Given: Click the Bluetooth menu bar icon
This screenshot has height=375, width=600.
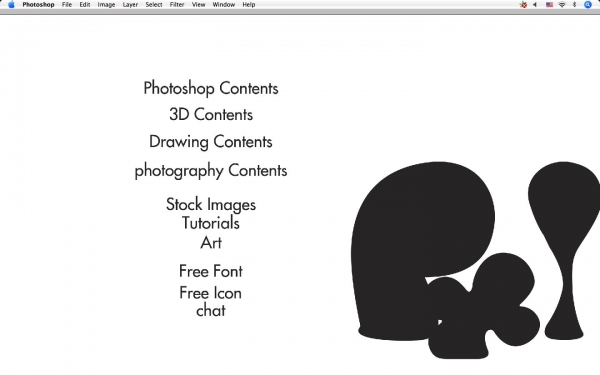Looking at the screenshot, I should click(x=574, y=5).
